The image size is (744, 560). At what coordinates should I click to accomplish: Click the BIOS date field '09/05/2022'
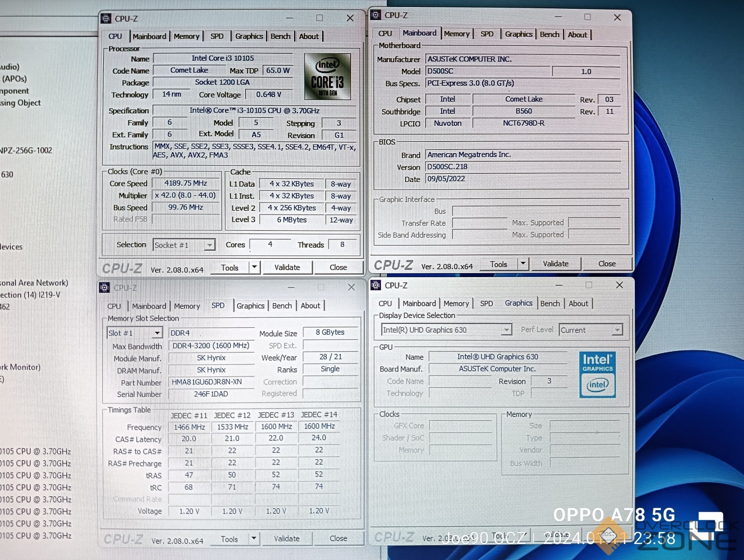[x=523, y=179]
